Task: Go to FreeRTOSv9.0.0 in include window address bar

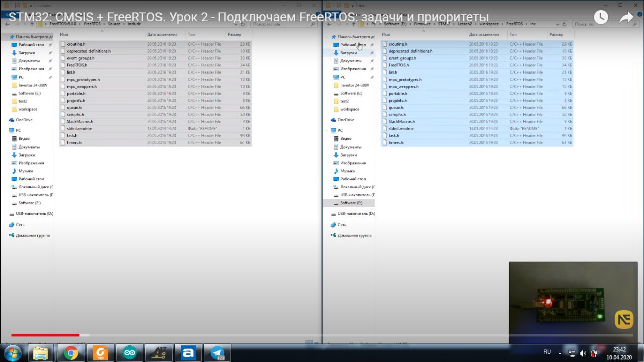Action: (64, 24)
